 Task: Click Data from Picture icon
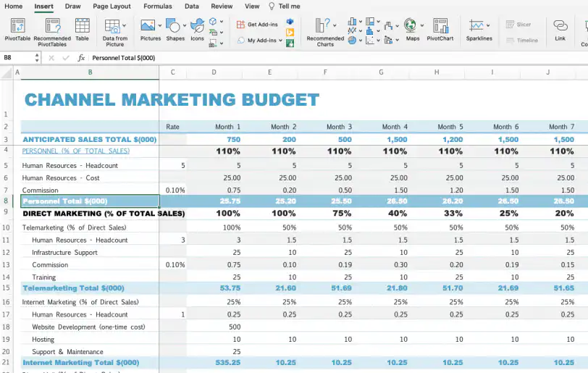point(112,26)
